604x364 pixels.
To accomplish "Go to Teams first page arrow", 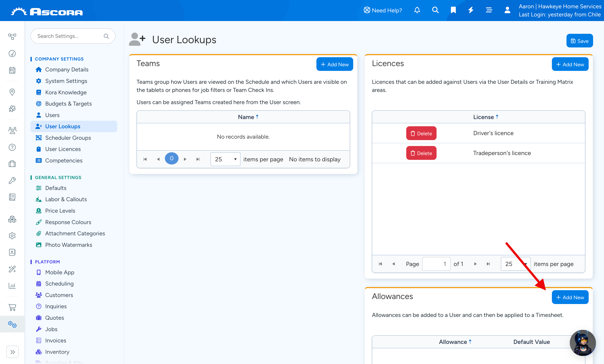I will (x=145, y=159).
